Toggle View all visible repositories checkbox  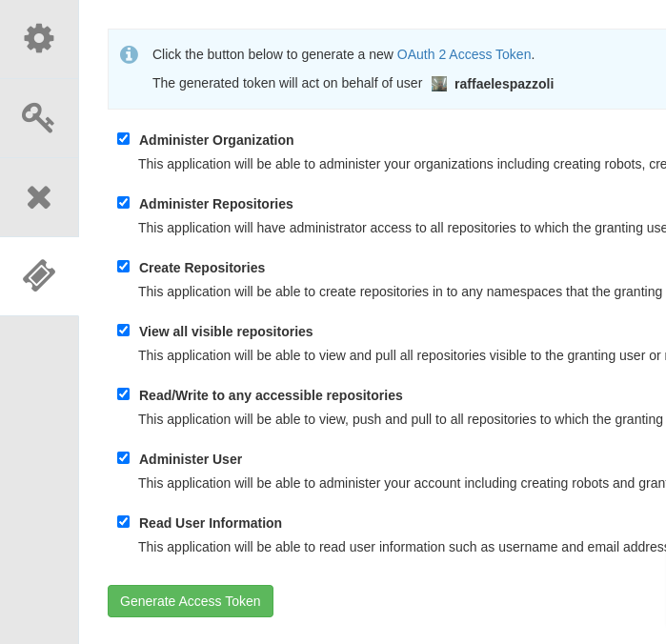123,330
